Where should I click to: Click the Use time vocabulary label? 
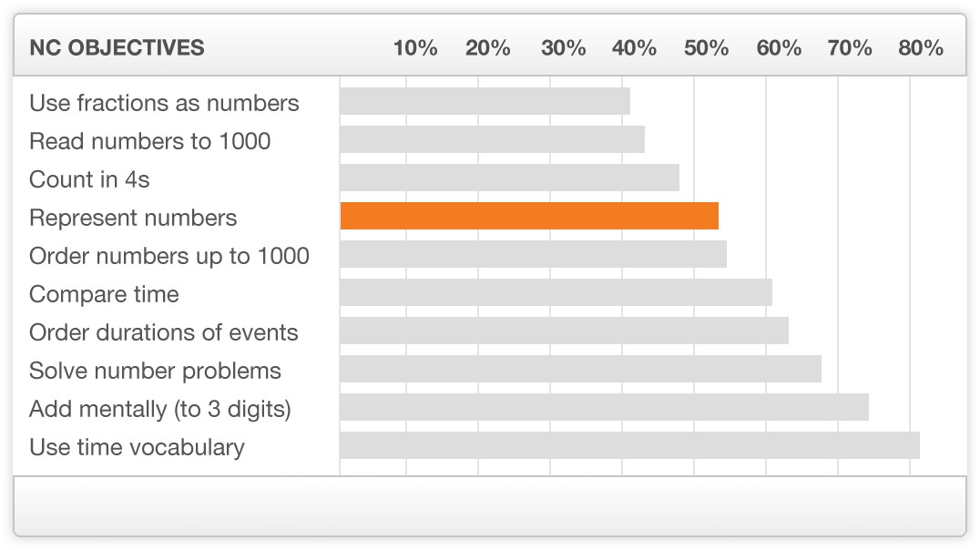pyautogui.click(x=137, y=447)
